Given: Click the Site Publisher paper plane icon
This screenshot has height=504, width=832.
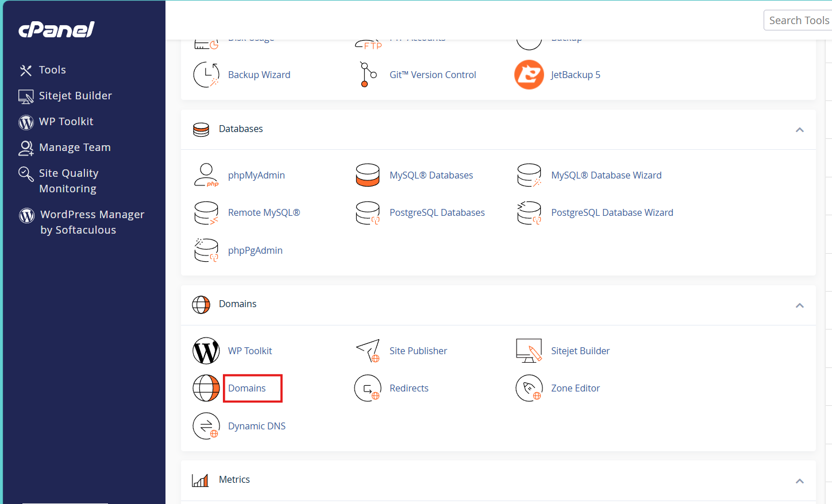Looking at the screenshot, I should (368, 351).
